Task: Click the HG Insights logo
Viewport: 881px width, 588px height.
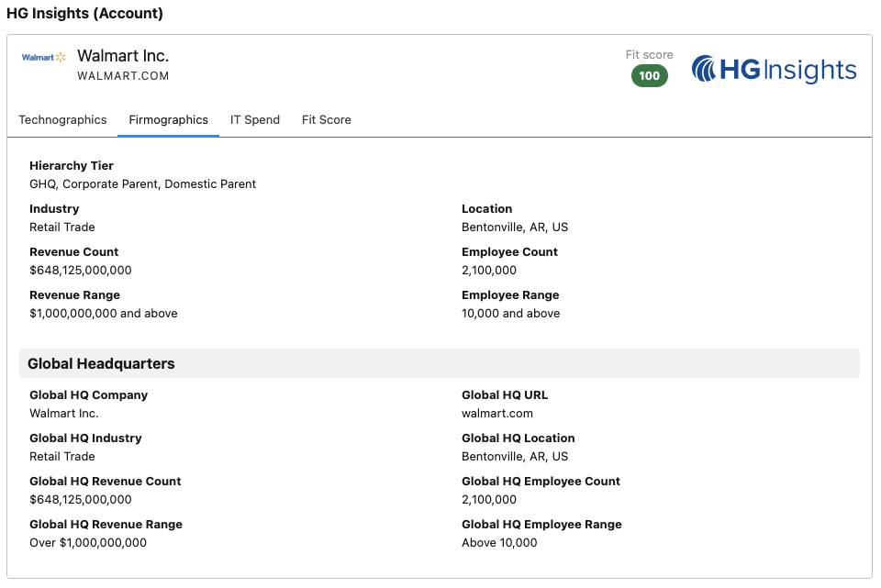Action: (x=774, y=70)
